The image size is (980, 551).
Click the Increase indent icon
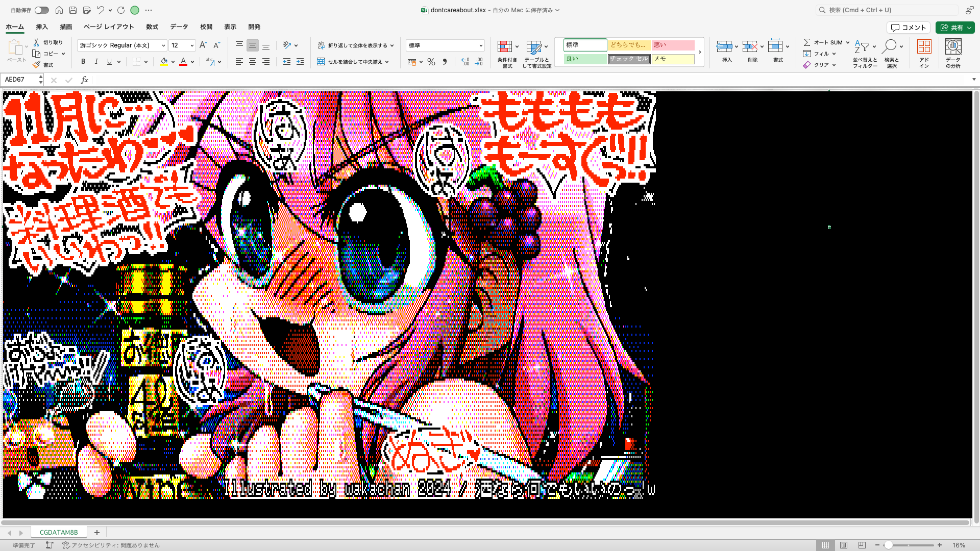click(300, 62)
